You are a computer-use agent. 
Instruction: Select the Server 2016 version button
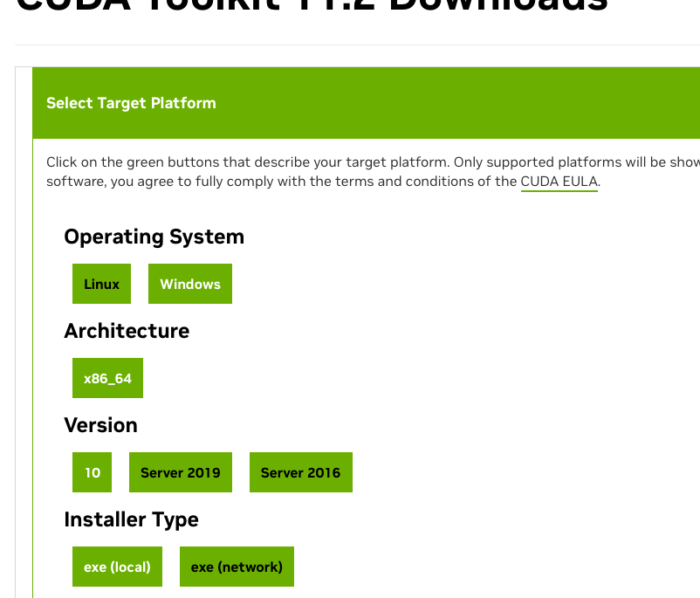tap(301, 472)
